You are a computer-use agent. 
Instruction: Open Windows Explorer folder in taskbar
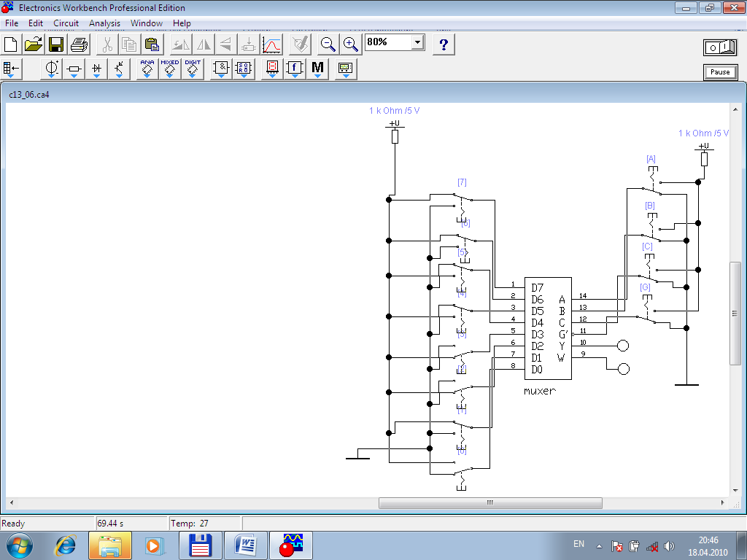[109, 545]
